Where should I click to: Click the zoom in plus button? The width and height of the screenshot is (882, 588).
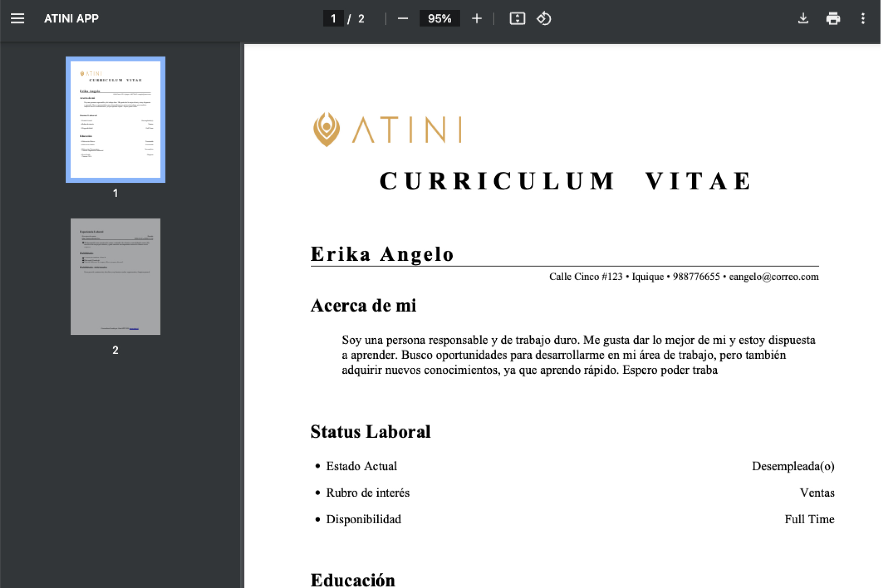[x=476, y=18]
